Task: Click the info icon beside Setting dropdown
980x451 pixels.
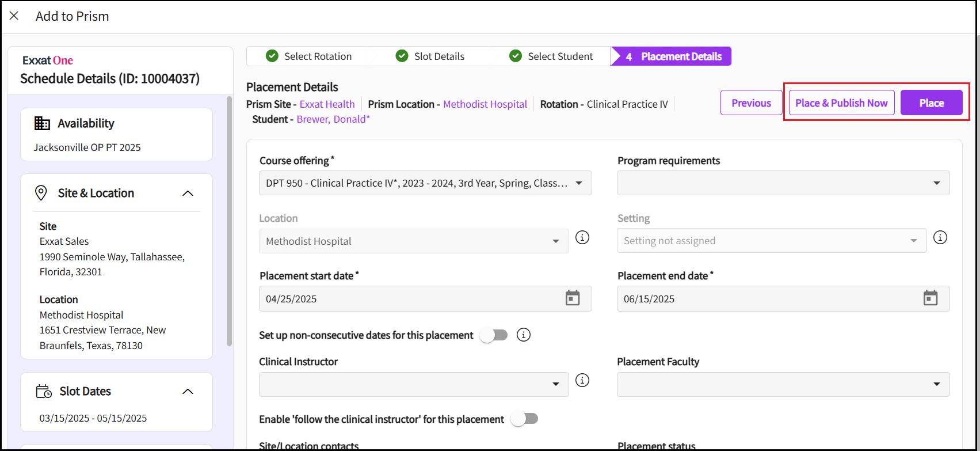Action: click(940, 237)
